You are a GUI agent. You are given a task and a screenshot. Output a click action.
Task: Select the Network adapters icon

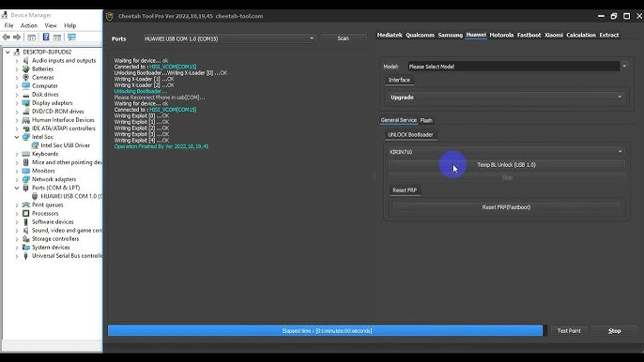(x=26, y=179)
